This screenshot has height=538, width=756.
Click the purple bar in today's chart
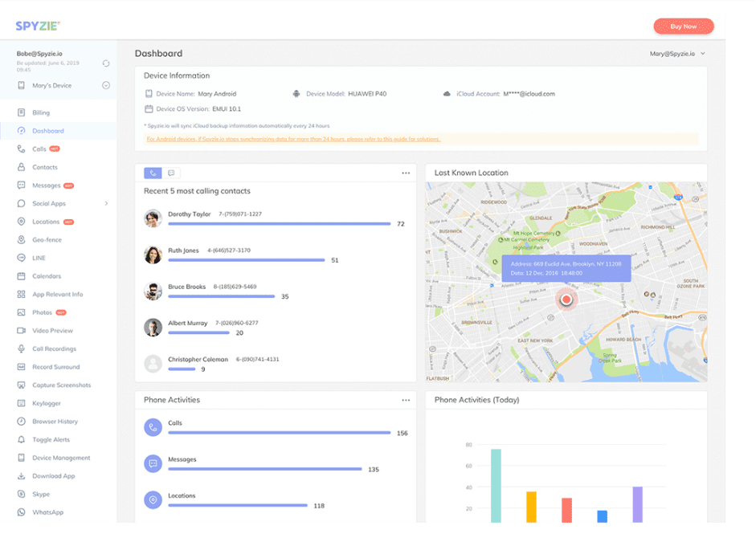click(637, 505)
